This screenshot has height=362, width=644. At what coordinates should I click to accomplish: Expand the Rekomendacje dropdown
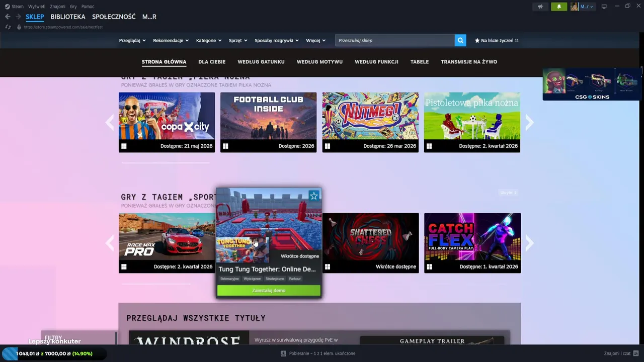pos(171,41)
